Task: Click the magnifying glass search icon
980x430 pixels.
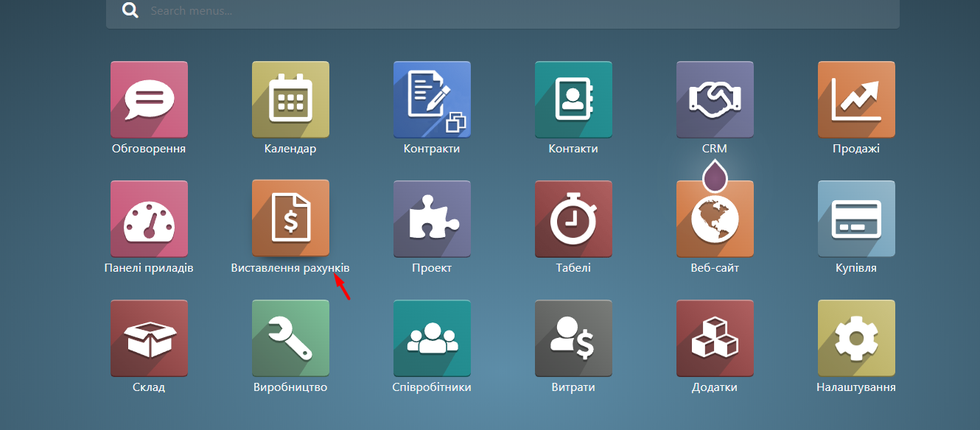Action: click(x=130, y=11)
